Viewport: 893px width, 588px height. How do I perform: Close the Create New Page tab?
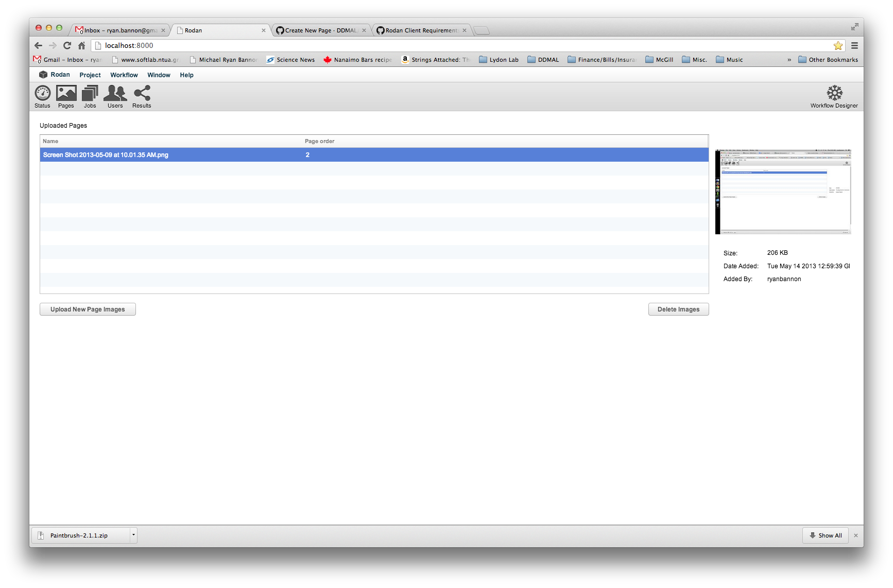[364, 30]
